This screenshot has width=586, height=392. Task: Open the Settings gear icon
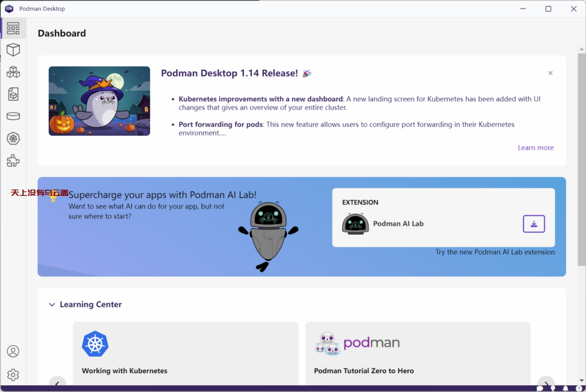coord(13,374)
